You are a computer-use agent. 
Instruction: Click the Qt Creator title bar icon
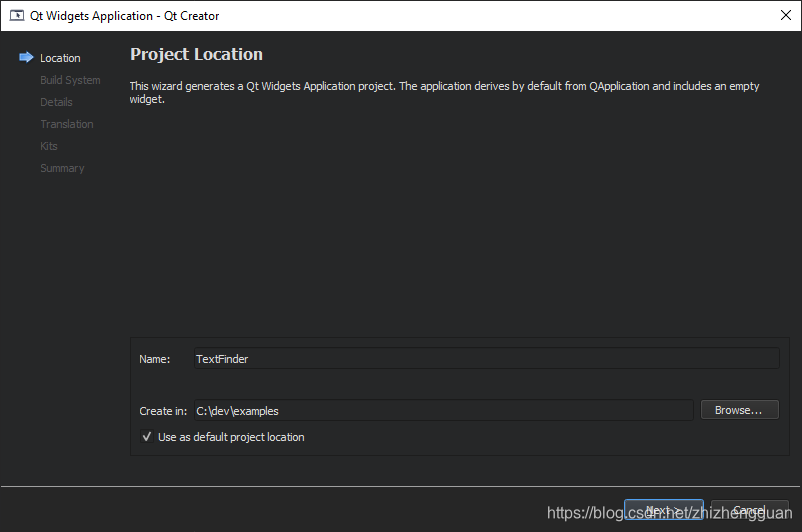tap(17, 15)
